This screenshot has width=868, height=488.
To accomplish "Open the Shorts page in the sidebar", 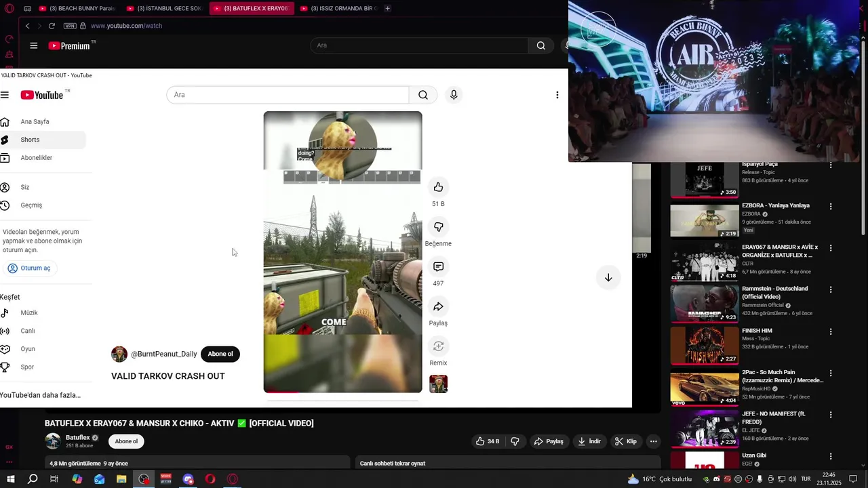I will (x=42, y=140).
